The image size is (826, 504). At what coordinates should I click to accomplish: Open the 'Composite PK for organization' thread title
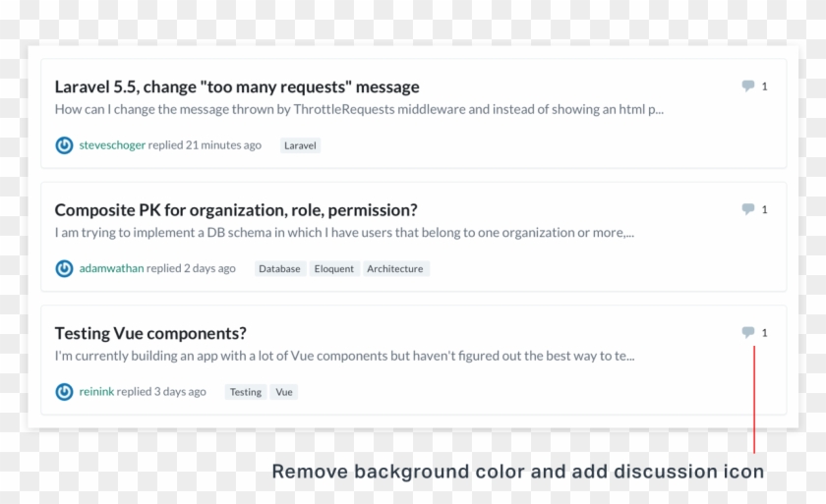point(236,209)
